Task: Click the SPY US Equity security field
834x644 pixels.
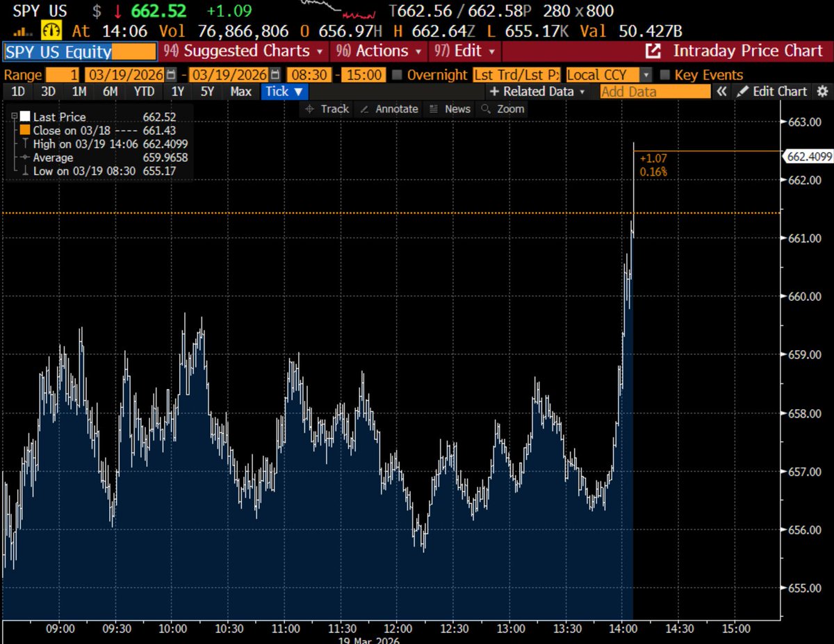Action: pos(80,51)
